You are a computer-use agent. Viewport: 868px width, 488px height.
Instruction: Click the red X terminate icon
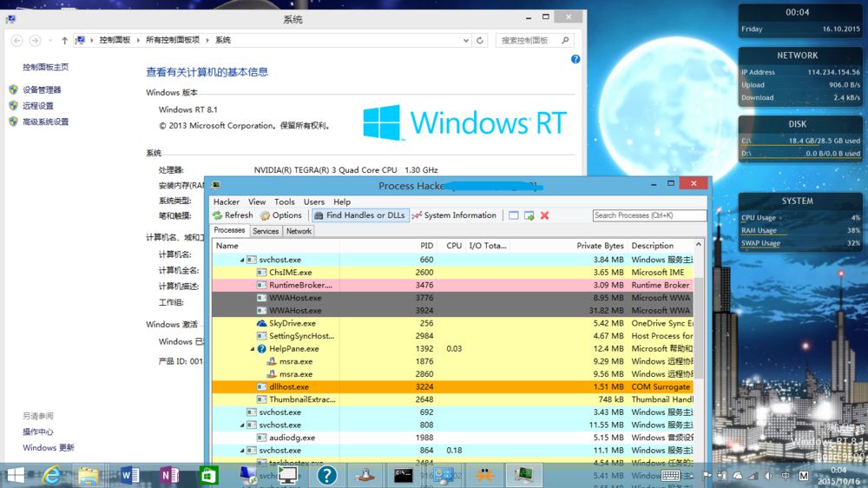[545, 215]
